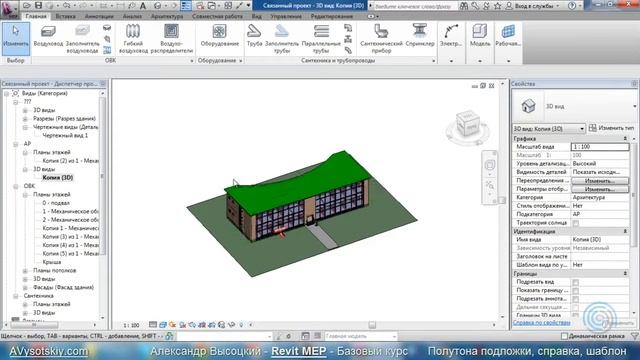Screen dimensions: 640x360
Task: Click the filter funnel icon in status bar
Action: [x=635, y=336]
